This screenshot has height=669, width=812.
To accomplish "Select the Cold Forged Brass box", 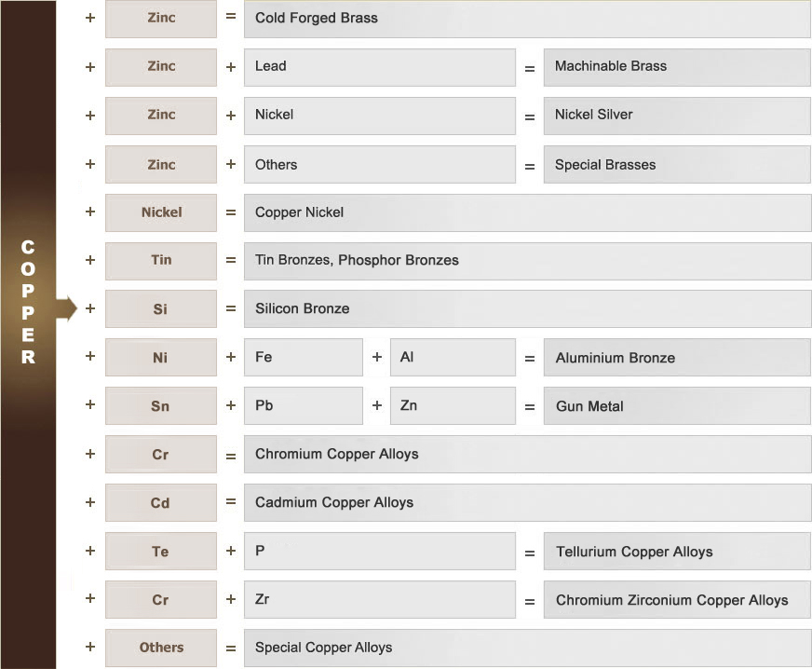I will pyautogui.click(x=527, y=19).
